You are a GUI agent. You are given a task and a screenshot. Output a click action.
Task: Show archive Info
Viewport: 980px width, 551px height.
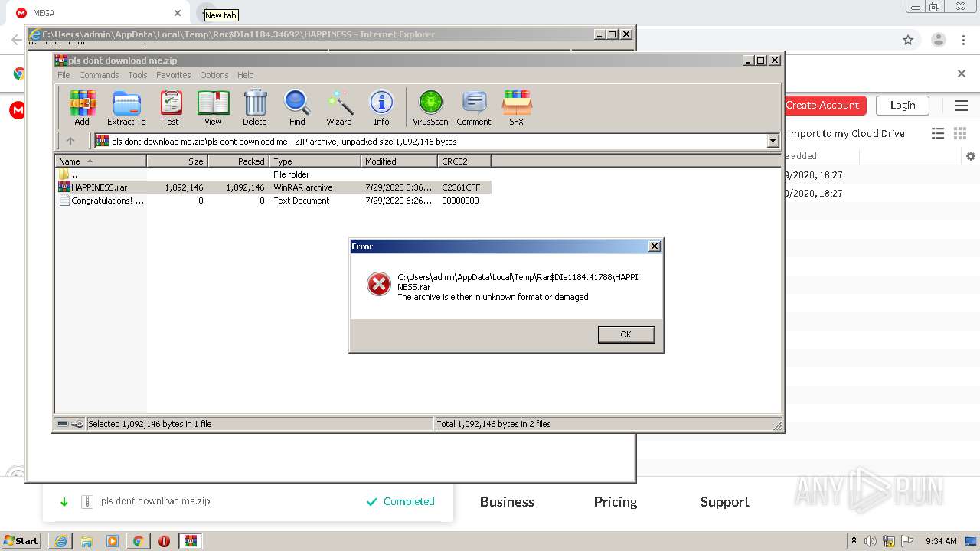[x=381, y=107]
